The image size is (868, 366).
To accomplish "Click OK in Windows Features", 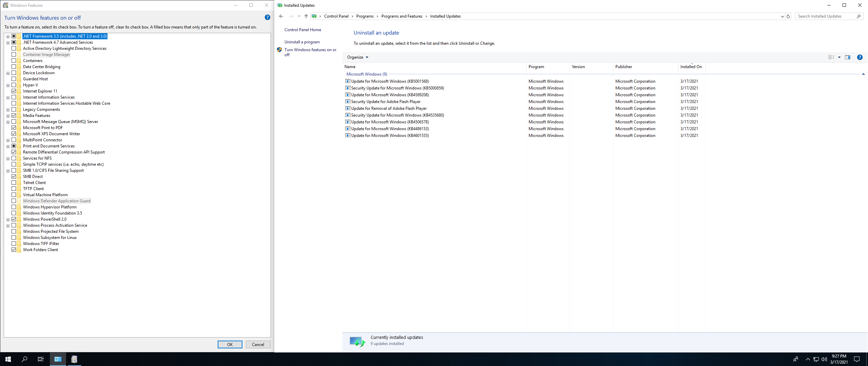I will click(x=230, y=344).
